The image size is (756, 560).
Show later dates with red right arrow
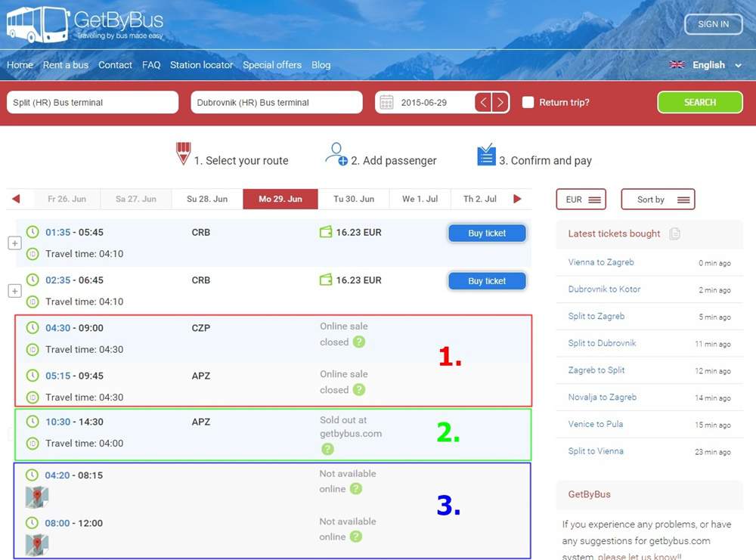point(517,199)
